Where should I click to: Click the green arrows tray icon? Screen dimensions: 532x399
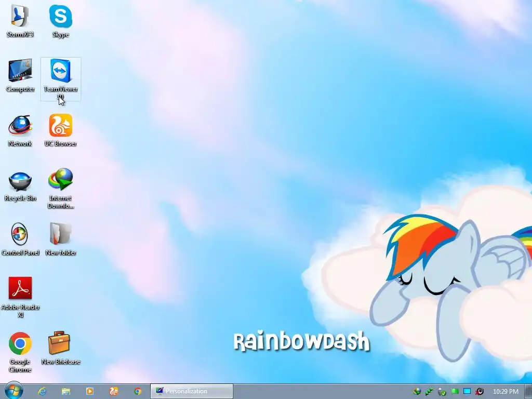coord(429,392)
